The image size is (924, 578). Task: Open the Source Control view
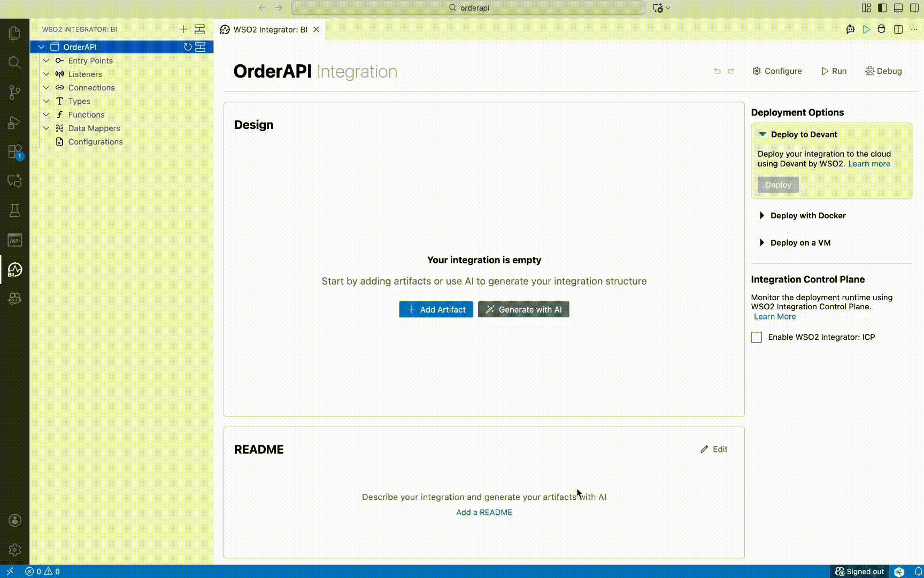(14, 92)
